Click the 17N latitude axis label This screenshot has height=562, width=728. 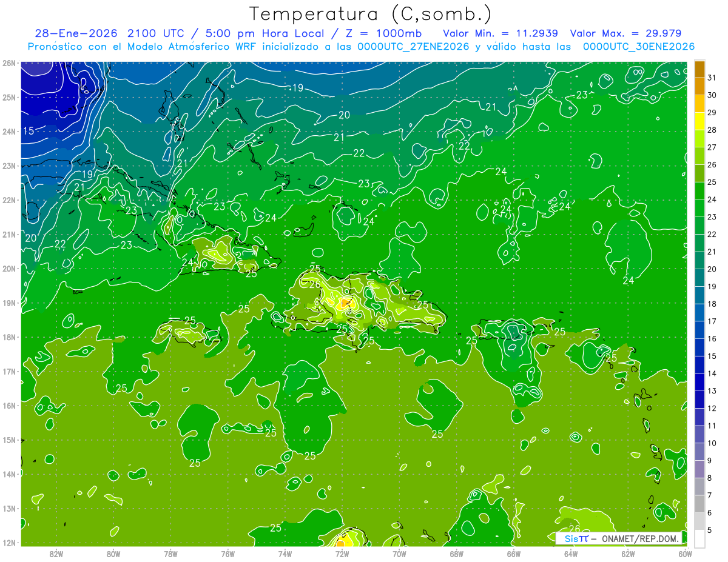[x=8, y=371]
